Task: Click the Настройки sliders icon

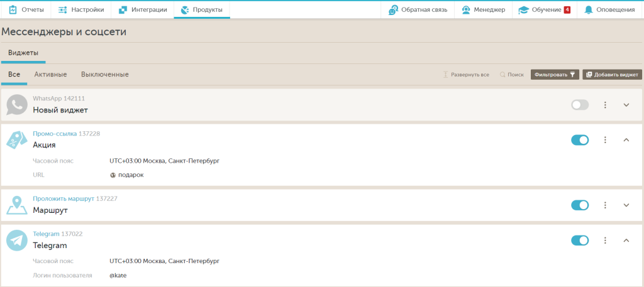Action: tap(62, 9)
